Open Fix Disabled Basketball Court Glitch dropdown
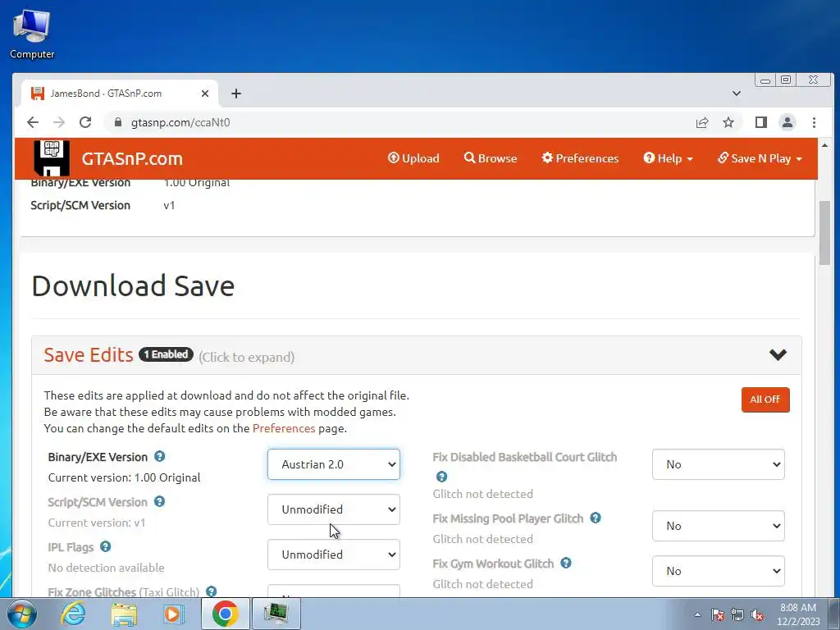The width and height of the screenshot is (840, 630). pyautogui.click(x=719, y=464)
